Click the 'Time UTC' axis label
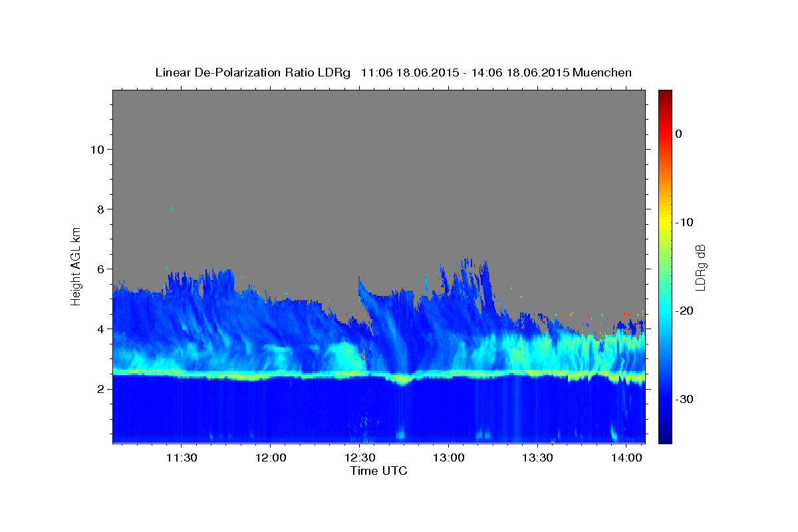Image resolution: width=798 pixels, height=532 pixels. pyautogui.click(x=378, y=471)
